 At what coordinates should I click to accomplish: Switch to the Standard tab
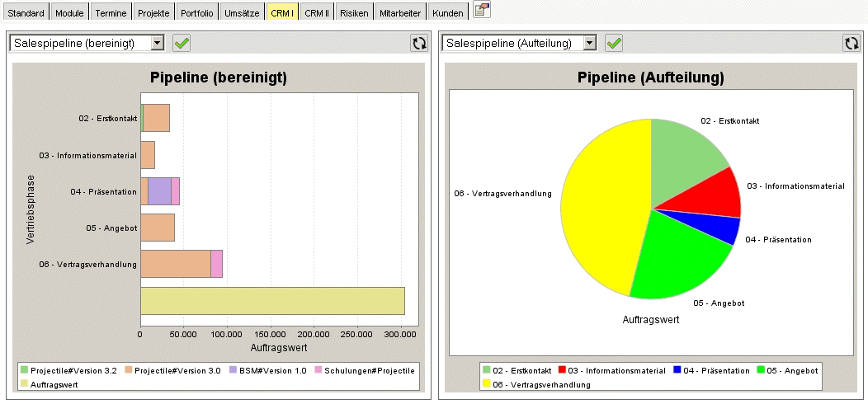(x=26, y=13)
